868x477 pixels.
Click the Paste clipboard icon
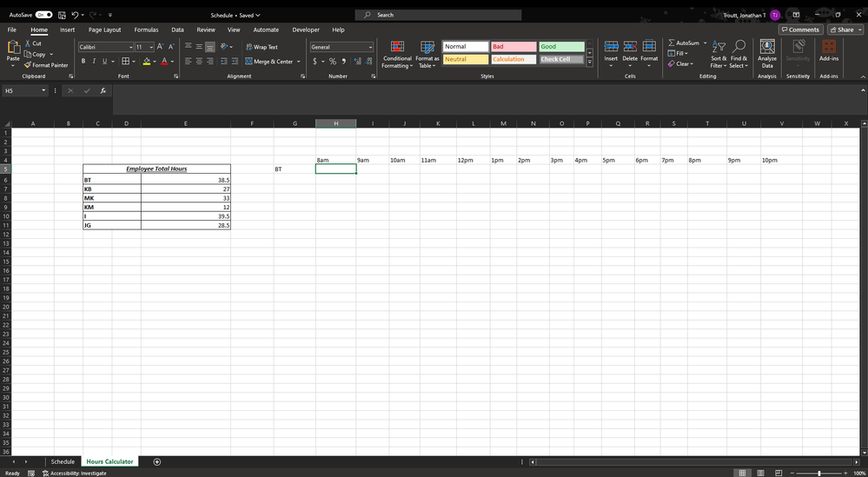pyautogui.click(x=13, y=48)
